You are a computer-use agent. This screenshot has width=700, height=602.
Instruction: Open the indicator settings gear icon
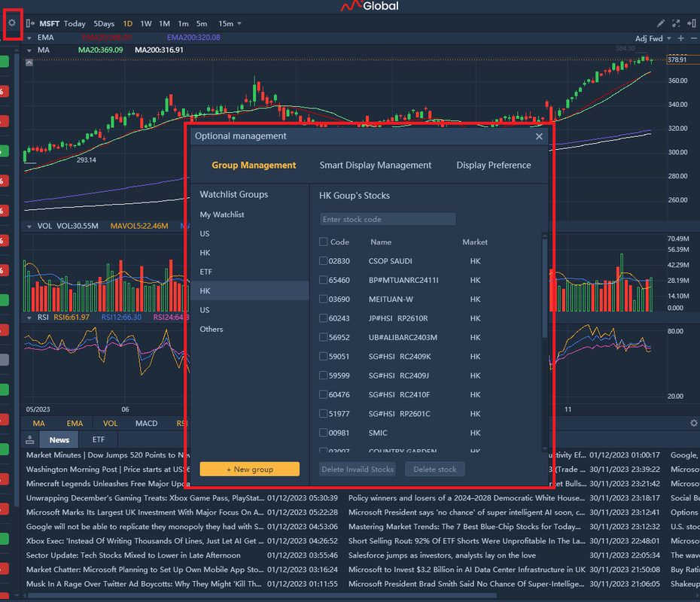pos(694,423)
